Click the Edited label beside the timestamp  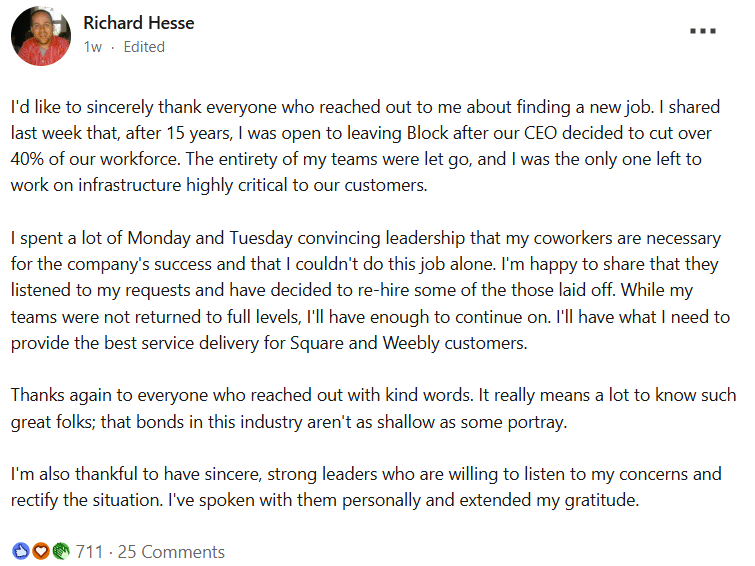coord(144,47)
